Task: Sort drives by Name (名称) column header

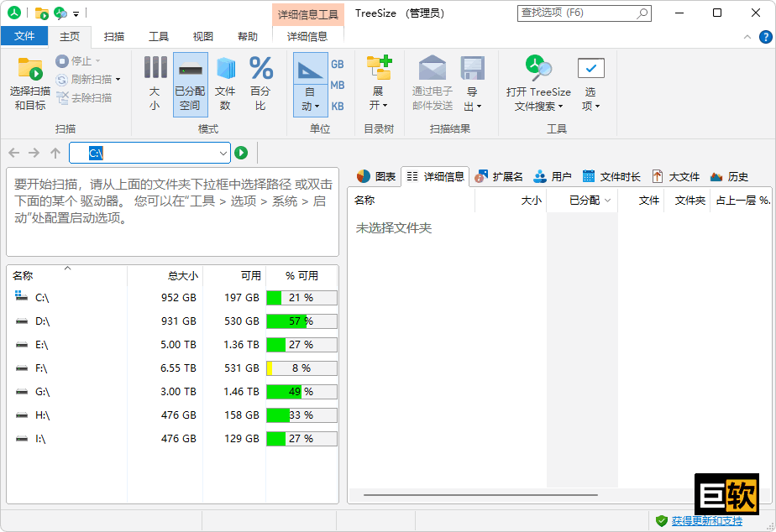Action: (x=67, y=276)
